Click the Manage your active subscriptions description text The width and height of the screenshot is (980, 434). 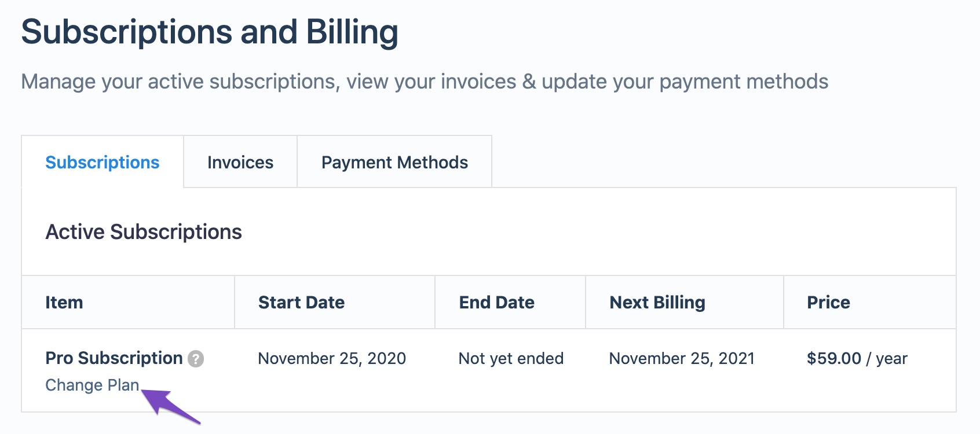pyautogui.click(x=425, y=82)
